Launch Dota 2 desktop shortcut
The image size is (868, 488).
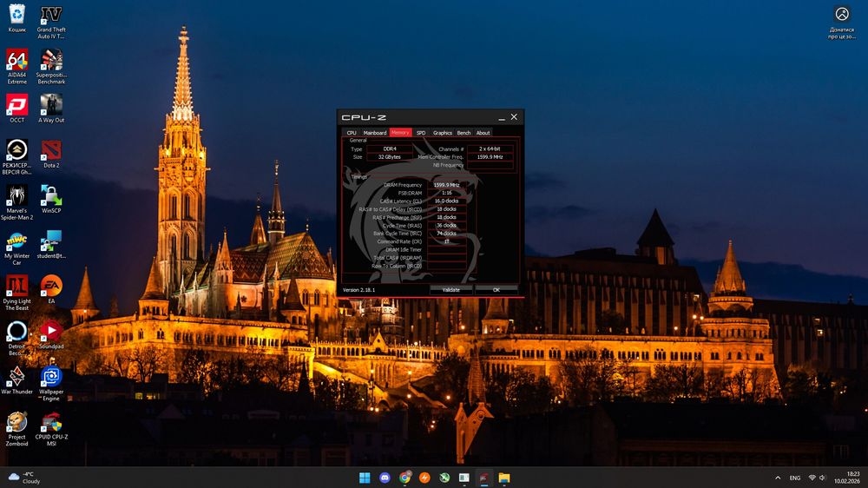(51, 154)
